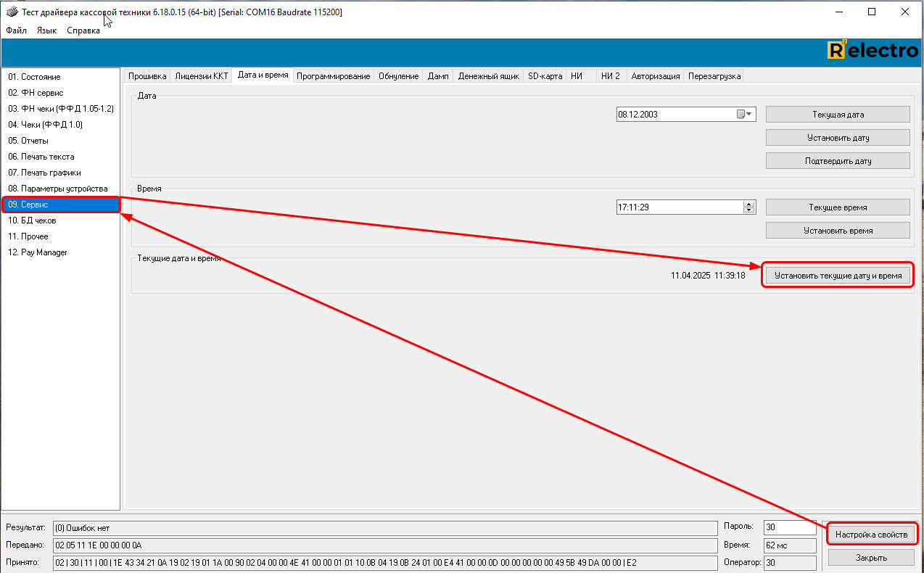
Task: Switch to the Прошивка tab
Action: pos(147,76)
